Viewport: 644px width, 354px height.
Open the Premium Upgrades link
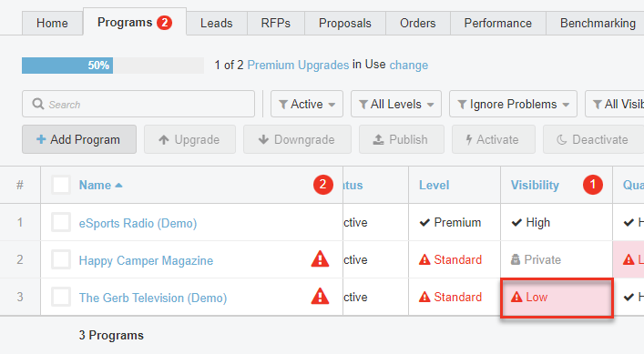pos(298,66)
